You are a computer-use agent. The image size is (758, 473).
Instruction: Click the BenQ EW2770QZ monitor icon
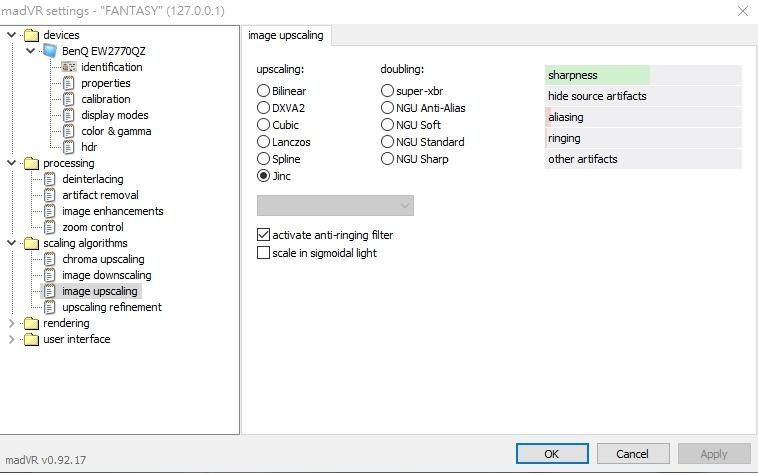tap(50, 51)
